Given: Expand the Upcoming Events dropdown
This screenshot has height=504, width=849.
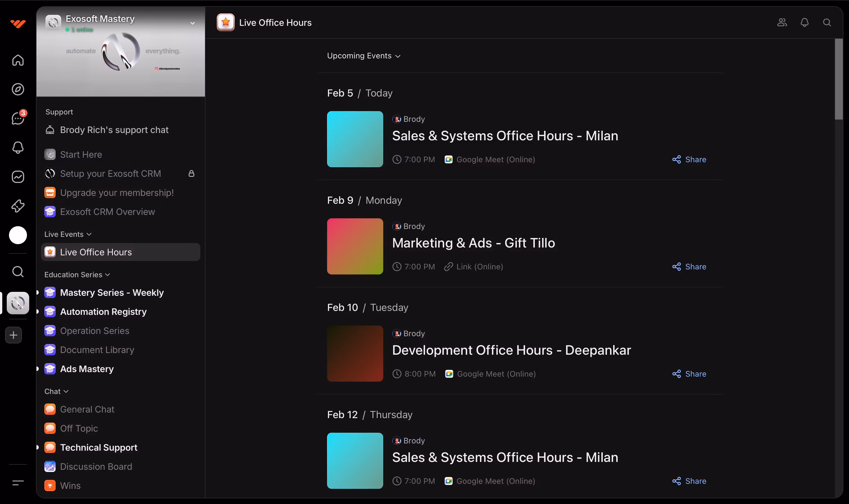Looking at the screenshot, I should click(x=364, y=56).
